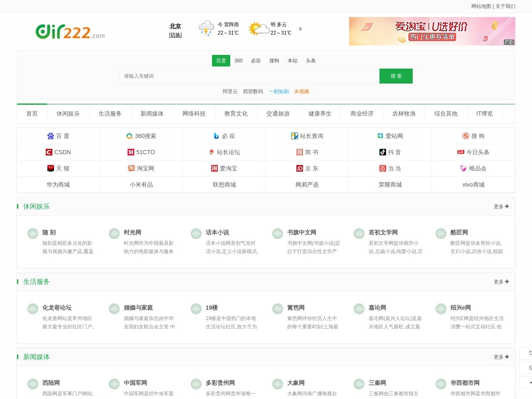The image size is (532, 399).
Task: Open the 一刻短剧 link
Action: pos(279,91)
